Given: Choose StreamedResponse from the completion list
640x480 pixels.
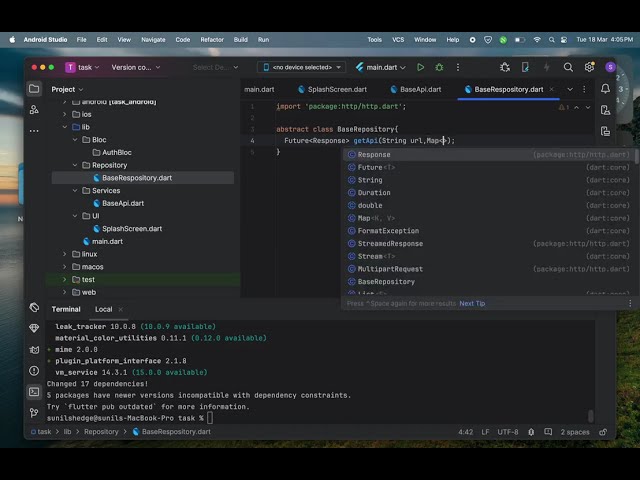Looking at the screenshot, I should point(489,244).
